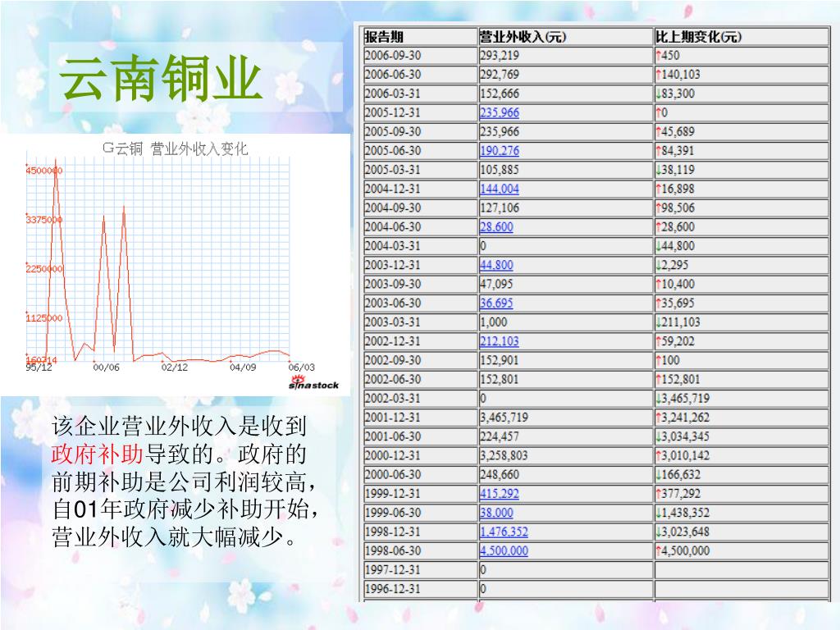The width and height of the screenshot is (840, 630).
Task: Select the change value 140,103
Action: tap(681, 75)
